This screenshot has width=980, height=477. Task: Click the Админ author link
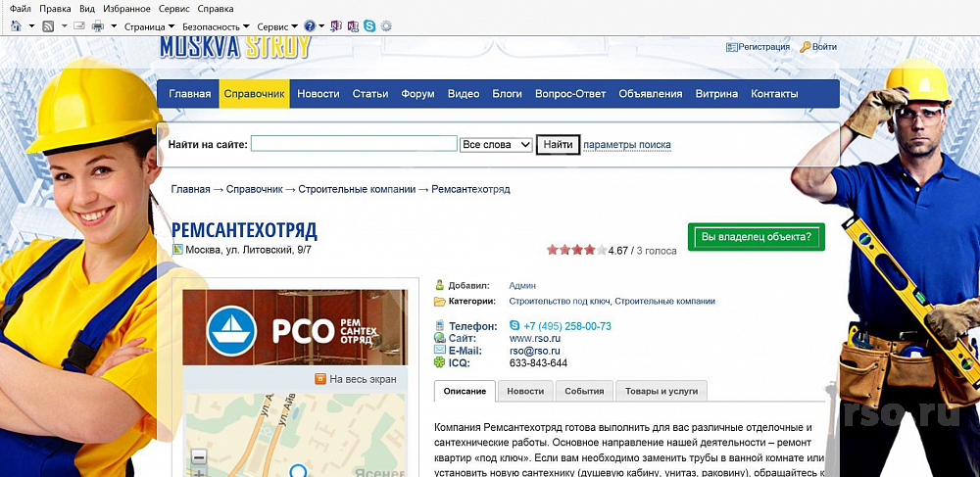coord(522,285)
